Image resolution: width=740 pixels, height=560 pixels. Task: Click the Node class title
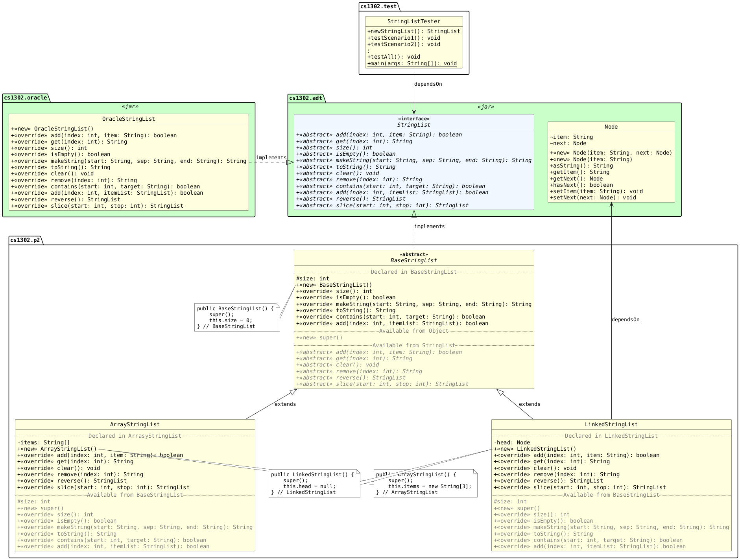(x=611, y=127)
